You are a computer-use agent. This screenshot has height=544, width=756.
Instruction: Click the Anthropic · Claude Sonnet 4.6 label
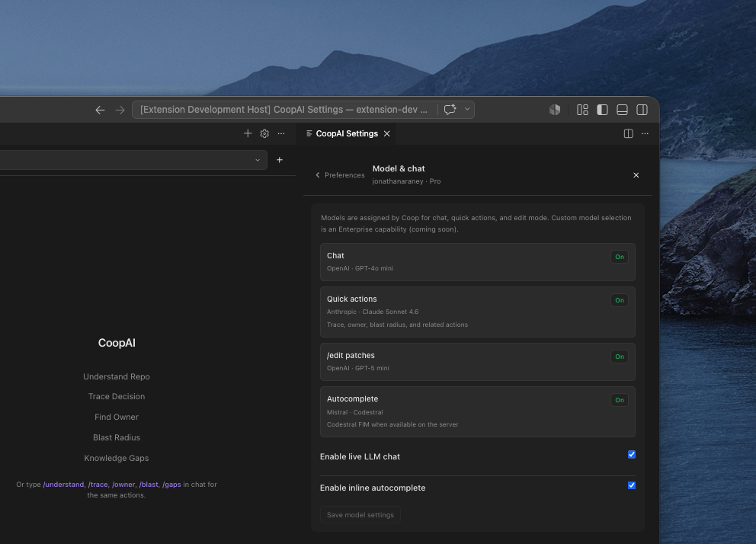pyautogui.click(x=373, y=312)
